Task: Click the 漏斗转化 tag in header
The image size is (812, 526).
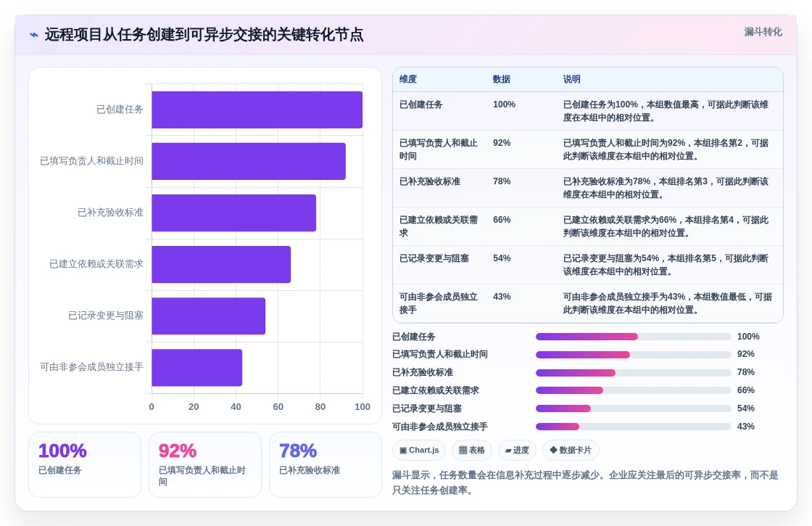Action: point(763,32)
